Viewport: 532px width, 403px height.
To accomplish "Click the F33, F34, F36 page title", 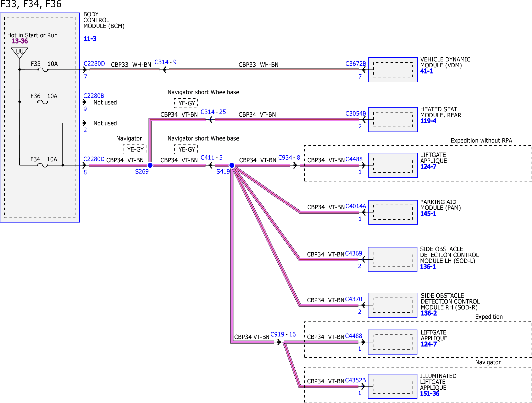I will [31, 4].
